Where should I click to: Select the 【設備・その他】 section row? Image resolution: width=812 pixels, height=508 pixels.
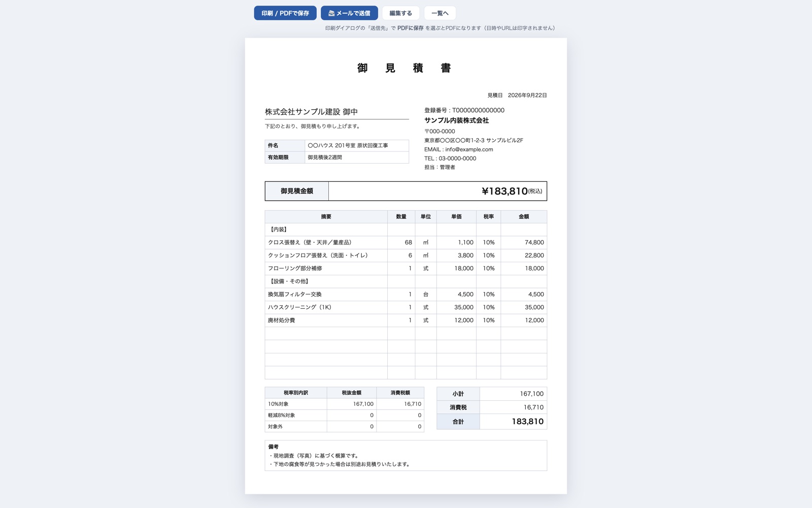click(x=406, y=281)
